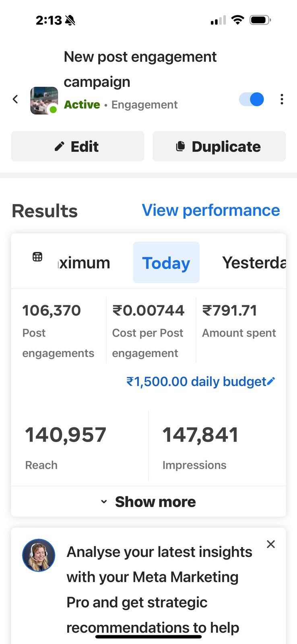Open the three-dot more options menu
The image size is (297, 644).
[282, 99]
